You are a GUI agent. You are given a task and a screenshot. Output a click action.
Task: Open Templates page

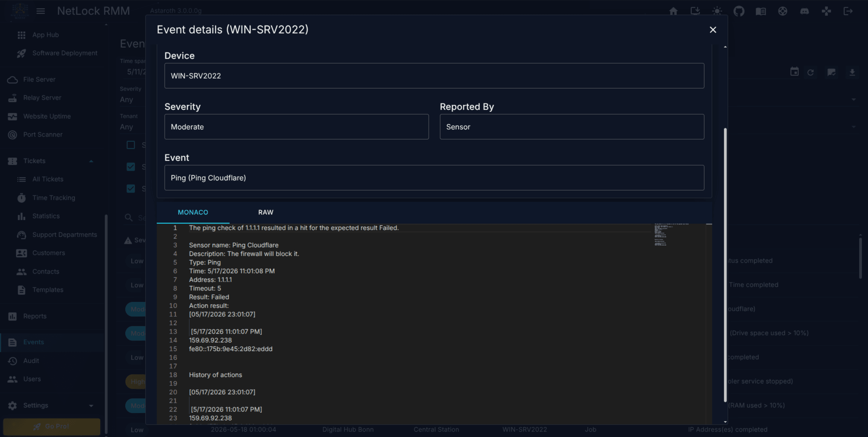pyautogui.click(x=48, y=290)
